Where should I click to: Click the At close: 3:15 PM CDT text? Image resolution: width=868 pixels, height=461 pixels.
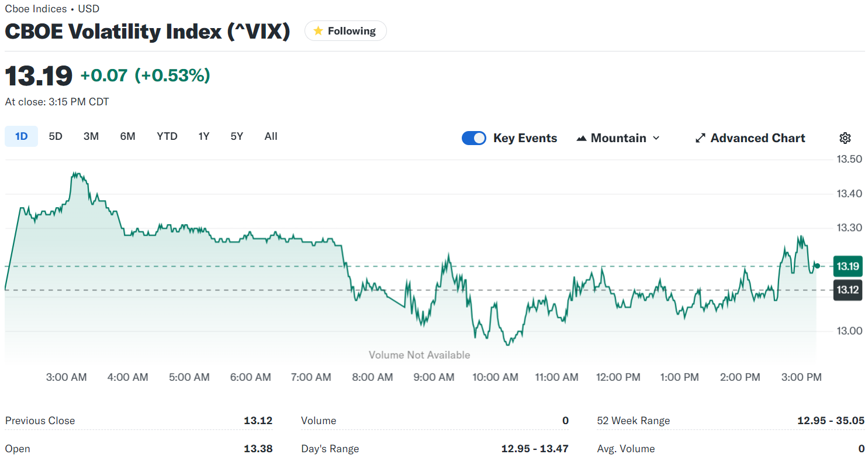click(57, 102)
